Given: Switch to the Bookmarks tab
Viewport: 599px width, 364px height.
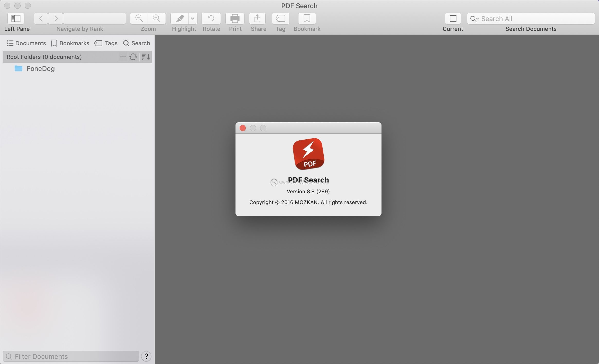Looking at the screenshot, I should click(70, 43).
